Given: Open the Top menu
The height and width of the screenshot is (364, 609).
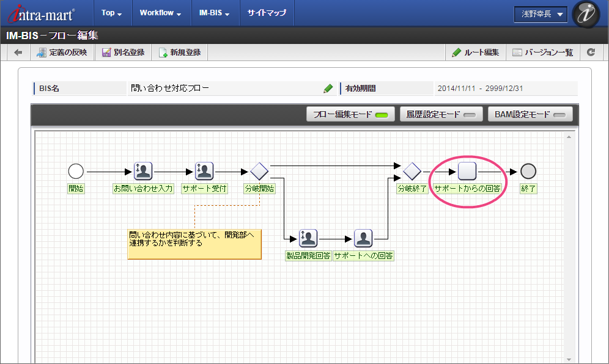Looking at the screenshot, I should coord(111,13).
